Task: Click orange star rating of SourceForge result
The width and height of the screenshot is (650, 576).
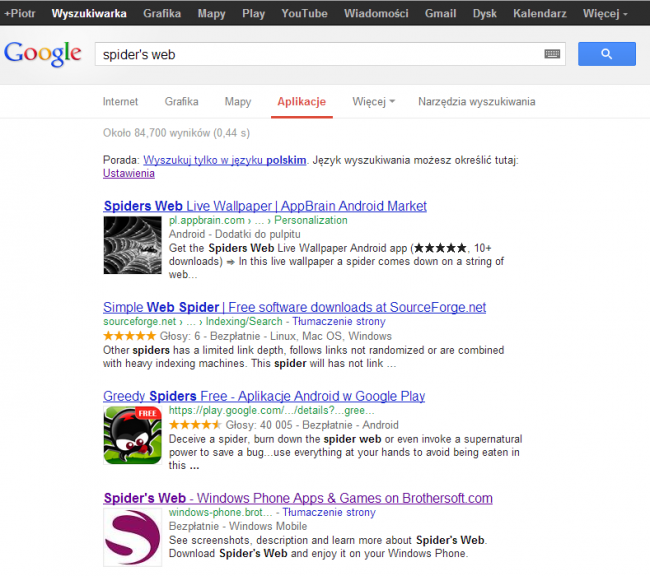Action: (129, 335)
